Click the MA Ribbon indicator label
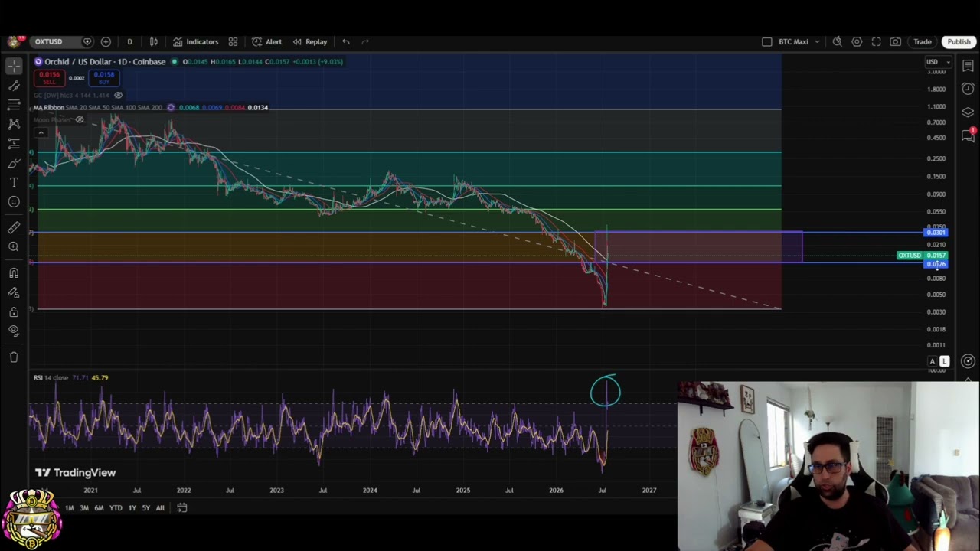This screenshot has height=551, width=980. coord(47,107)
